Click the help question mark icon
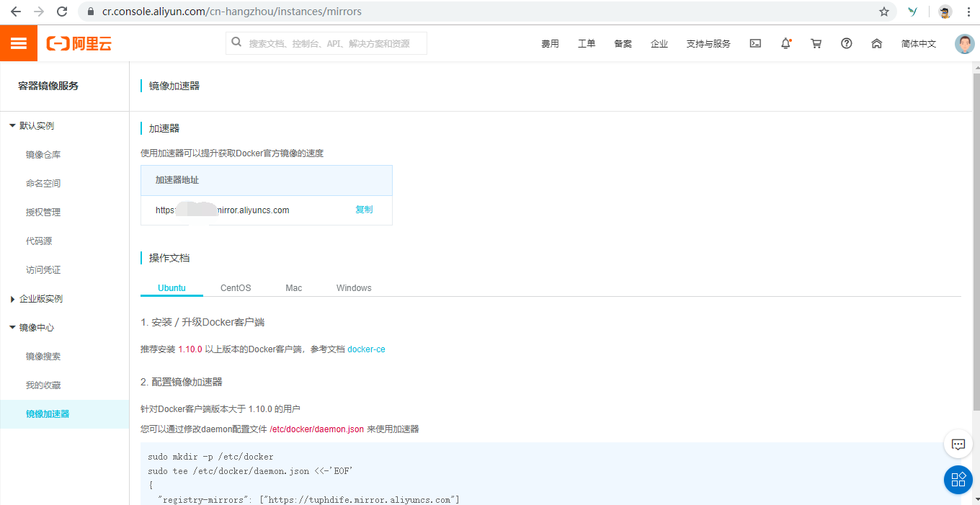The height and width of the screenshot is (505, 980). click(846, 43)
